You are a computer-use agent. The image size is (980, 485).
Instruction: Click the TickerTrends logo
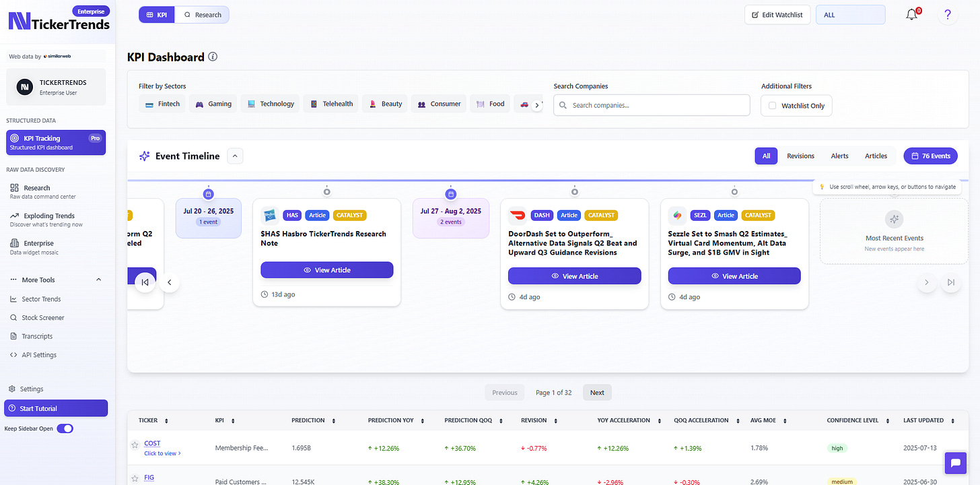click(59, 22)
